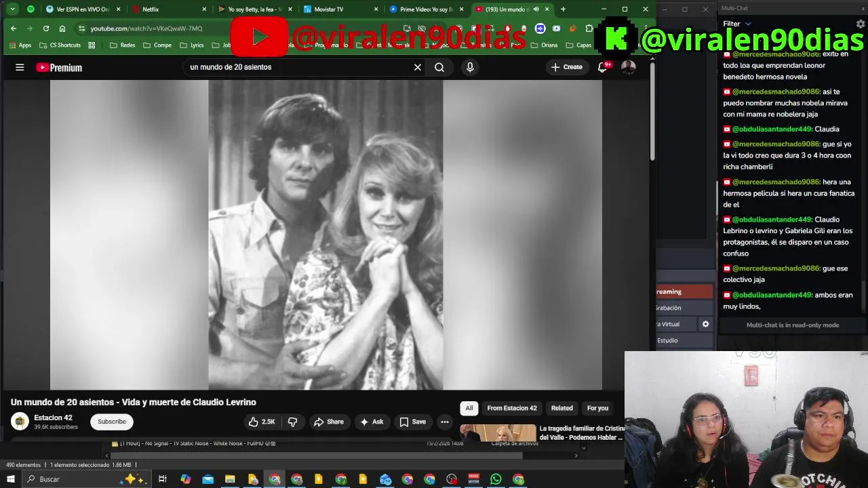Go to YouTube Premium home logo
Screen dimensions: 868x488
click(x=59, y=67)
